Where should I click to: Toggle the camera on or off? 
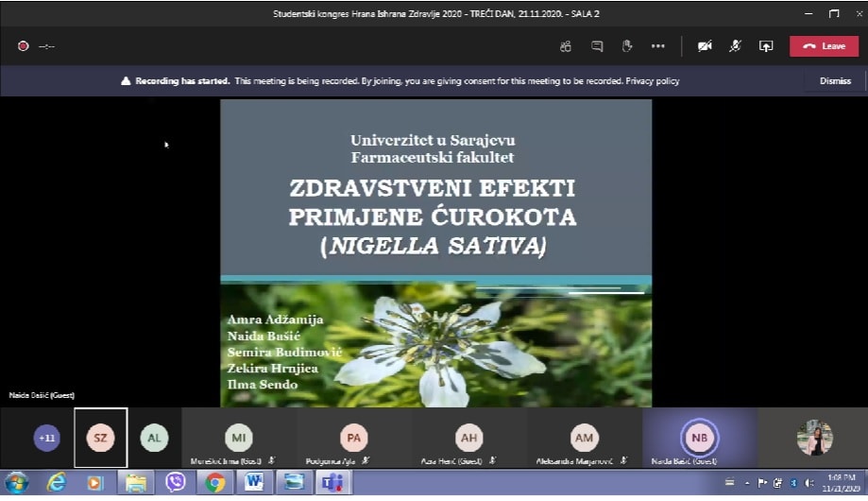coord(705,45)
